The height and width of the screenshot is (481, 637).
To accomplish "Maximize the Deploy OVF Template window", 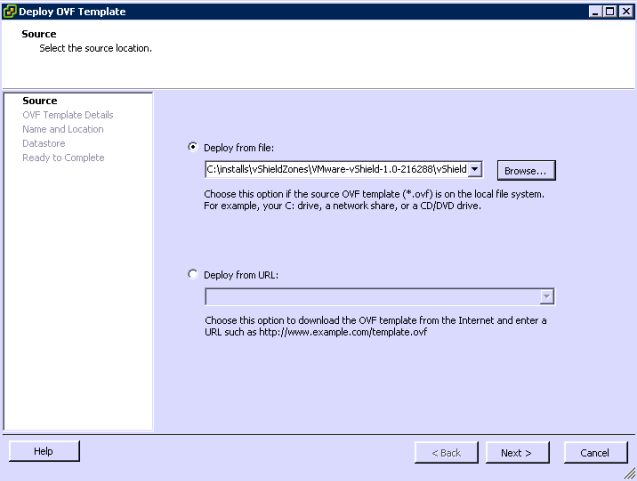I will pyautogui.click(x=610, y=10).
